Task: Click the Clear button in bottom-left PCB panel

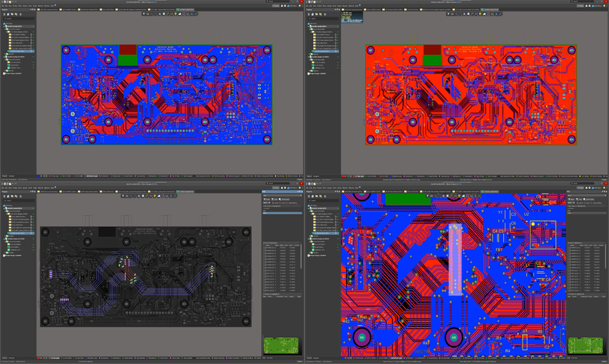Action: tap(275, 200)
